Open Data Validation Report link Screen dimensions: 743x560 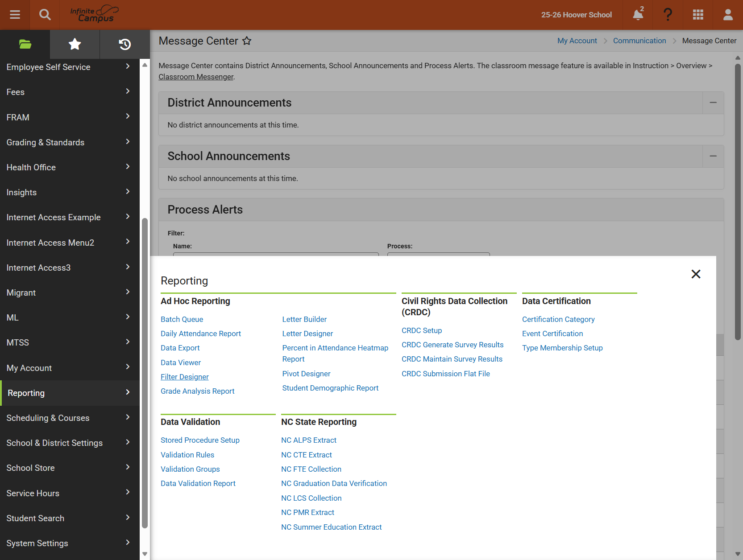coord(198,483)
